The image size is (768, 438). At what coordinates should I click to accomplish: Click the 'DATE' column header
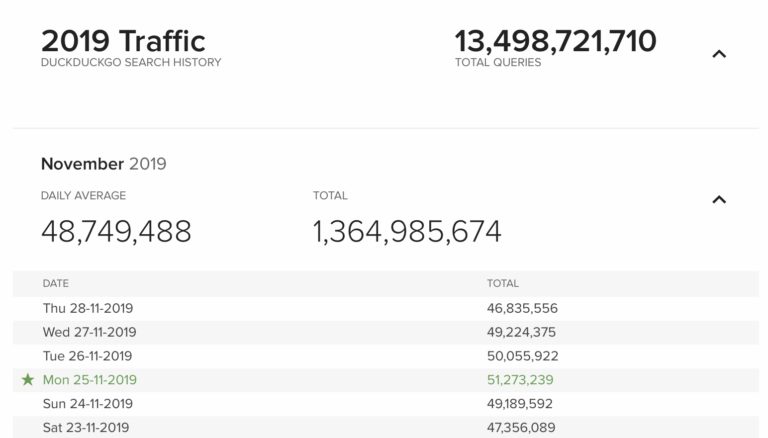pos(55,283)
